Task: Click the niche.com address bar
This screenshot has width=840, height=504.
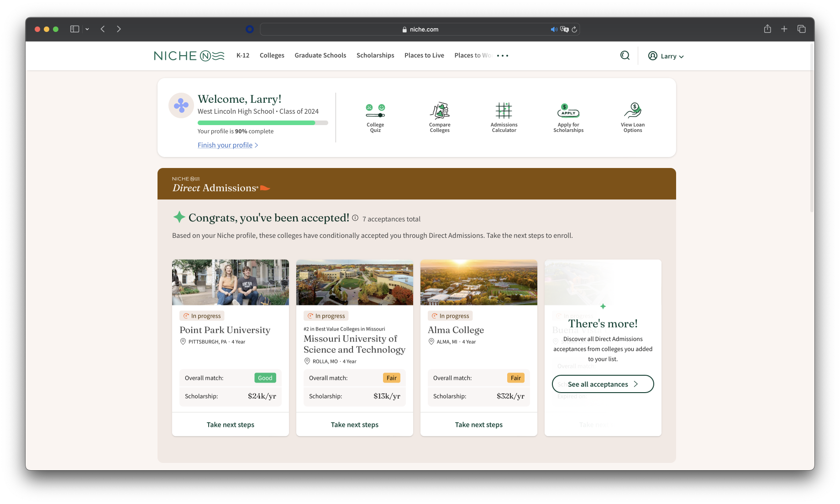Action: pos(420,29)
